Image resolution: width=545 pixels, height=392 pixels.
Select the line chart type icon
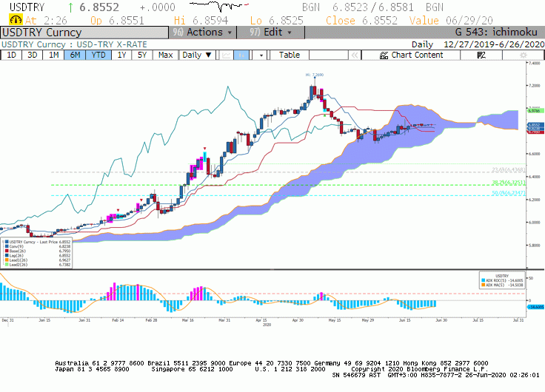pyautogui.click(x=227, y=55)
